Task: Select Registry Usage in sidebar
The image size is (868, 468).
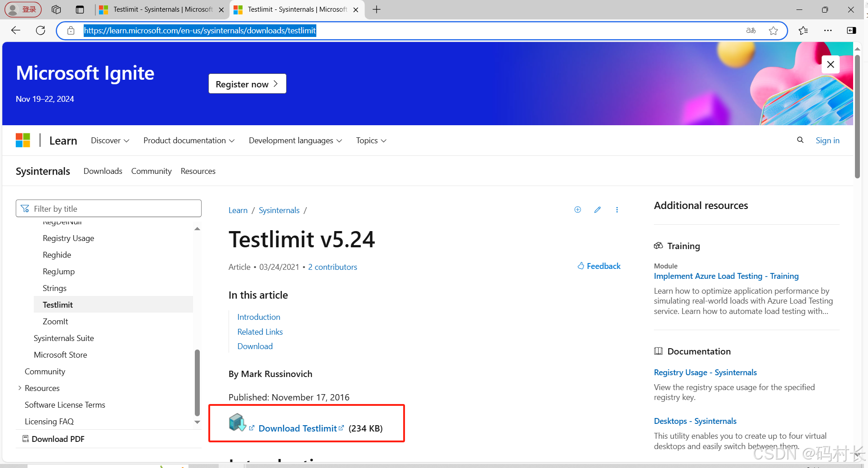Action: click(x=68, y=238)
